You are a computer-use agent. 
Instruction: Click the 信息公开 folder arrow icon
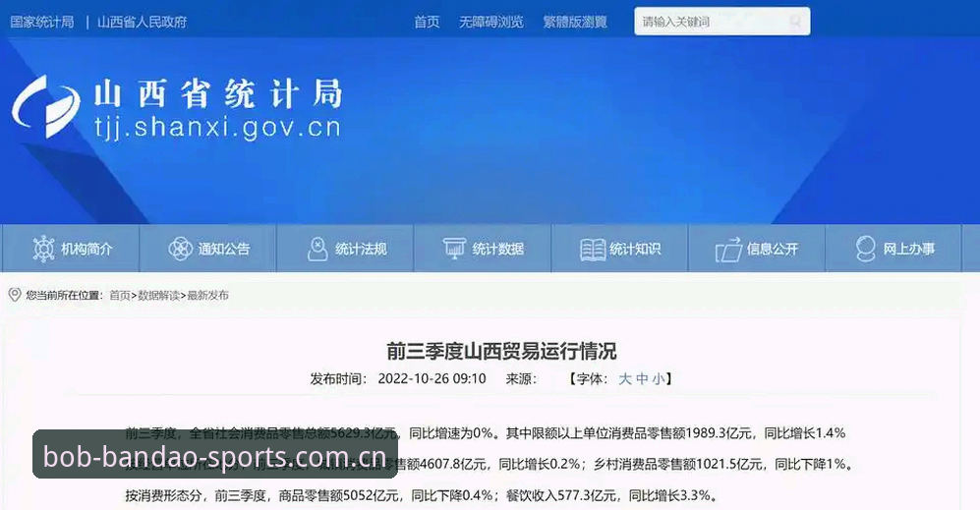coord(728,250)
